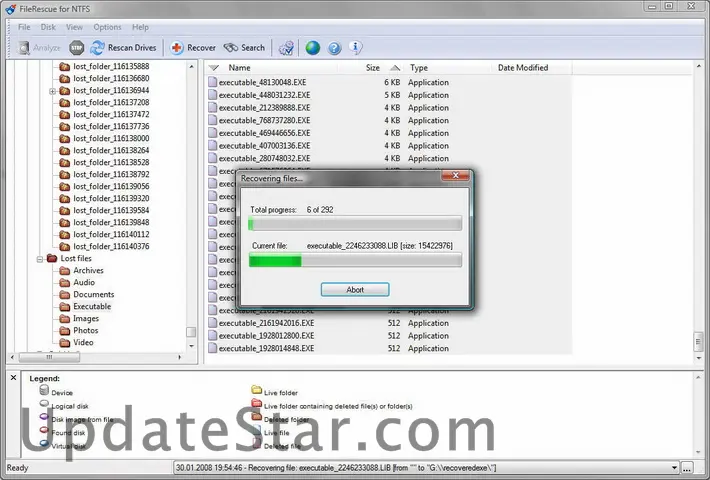Image resolution: width=710 pixels, height=480 pixels.
Task: Click the Analyze toolbar icon
Action: [x=24, y=48]
